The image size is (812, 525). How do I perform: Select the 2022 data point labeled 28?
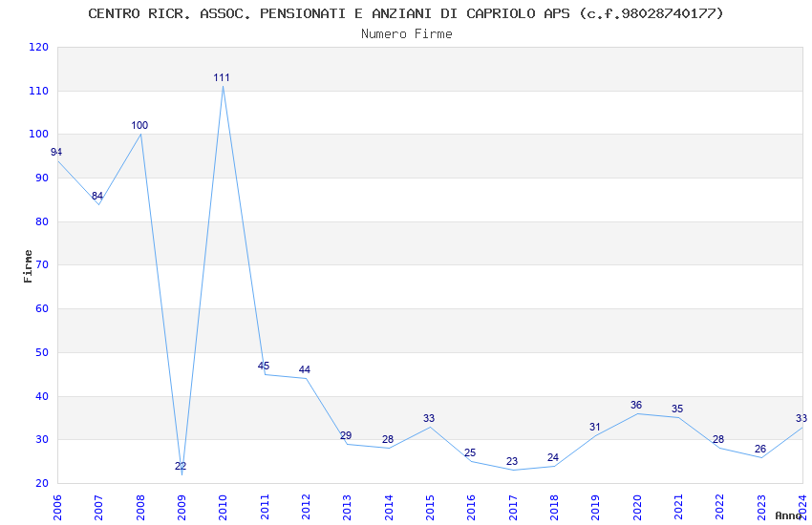click(x=718, y=440)
